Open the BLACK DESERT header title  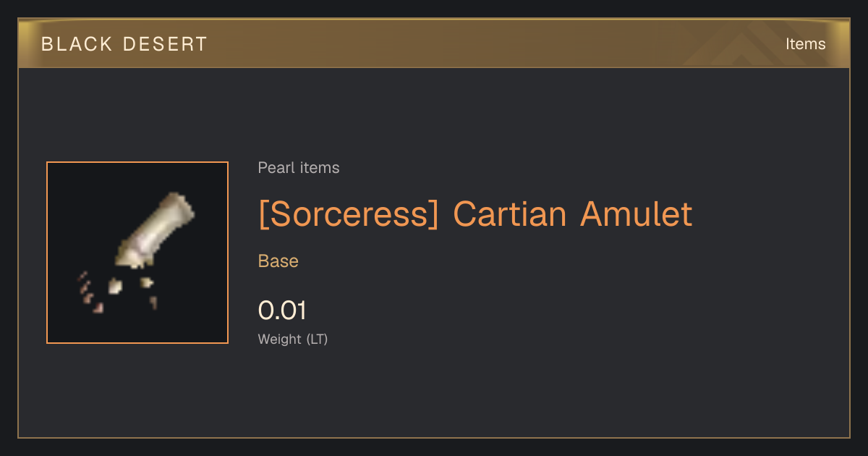click(x=124, y=44)
